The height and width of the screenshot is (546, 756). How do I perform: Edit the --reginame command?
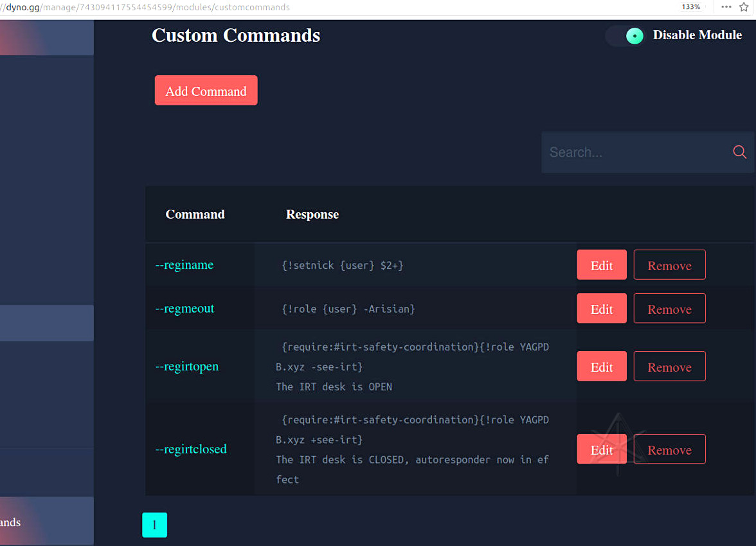(x=601, y=265)
